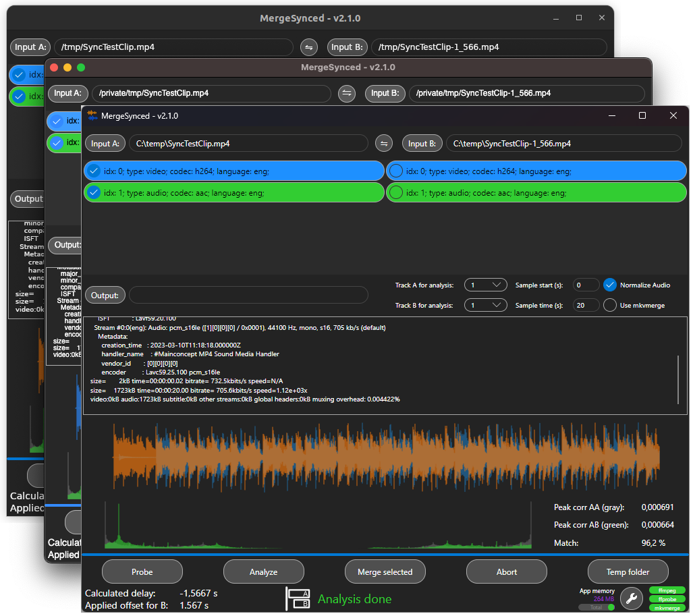Click the Input B file button

point(422,144)
